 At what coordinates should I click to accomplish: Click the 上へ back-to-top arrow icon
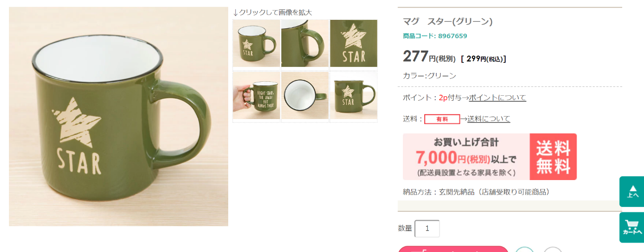(x=632, y=191)
